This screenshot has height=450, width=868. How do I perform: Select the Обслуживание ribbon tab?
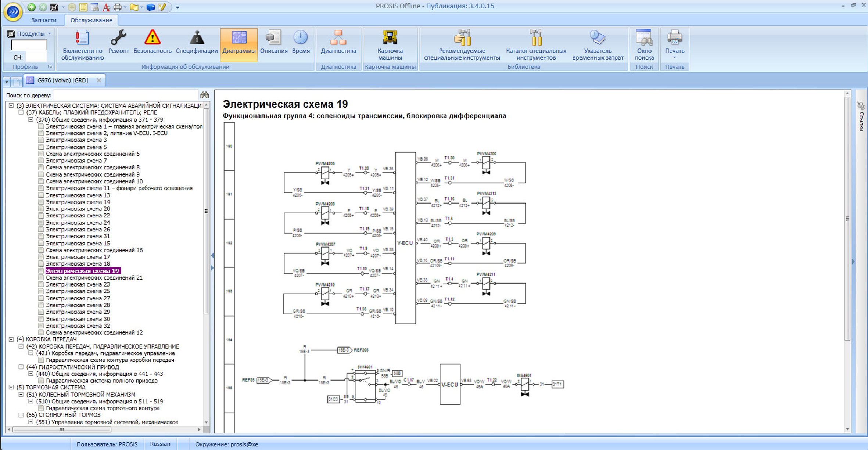tap(91, 20)
